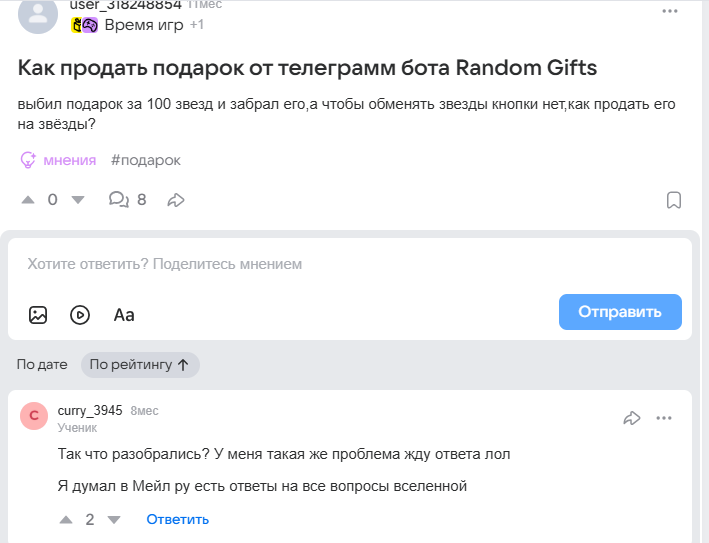Attach a video to the answer
This screenshot has height=543, width=709.
[x=80, y=314]
